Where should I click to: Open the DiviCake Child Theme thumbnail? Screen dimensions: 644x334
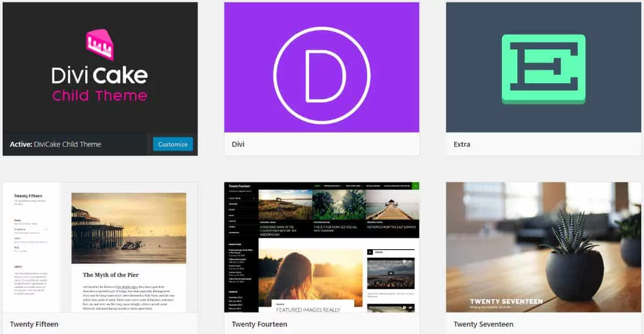[x=100, y=67]
